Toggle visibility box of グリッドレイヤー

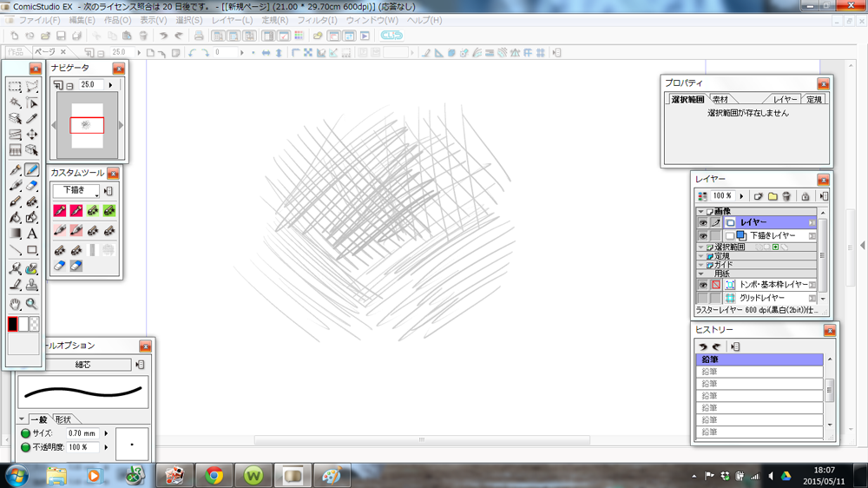pyautogui.click(x=702, y=298)
